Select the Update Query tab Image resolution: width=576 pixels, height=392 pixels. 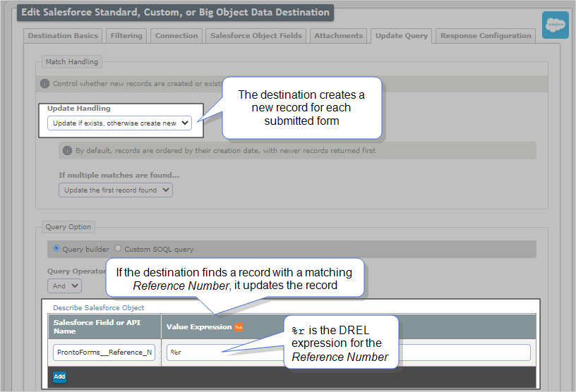401,35
